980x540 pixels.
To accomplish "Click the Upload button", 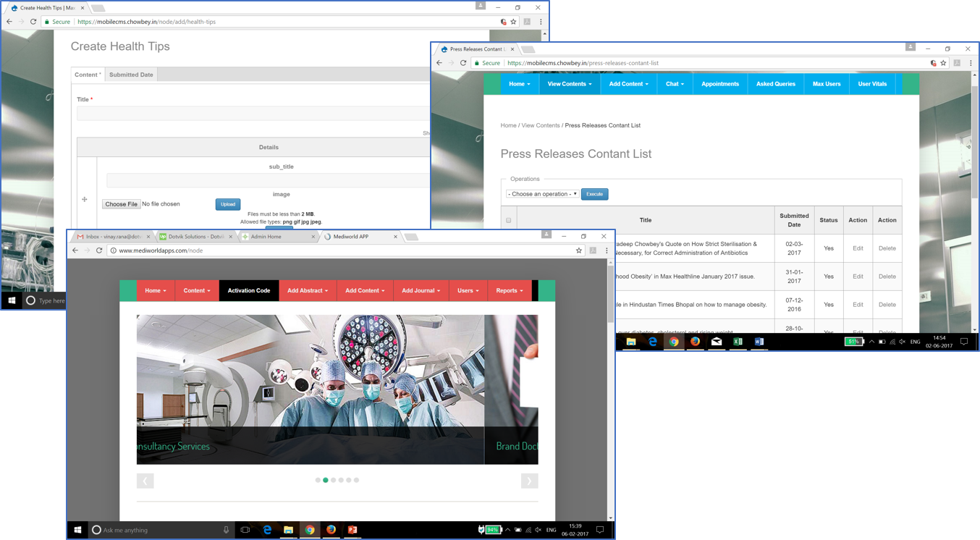I will [x=228, y=204].
